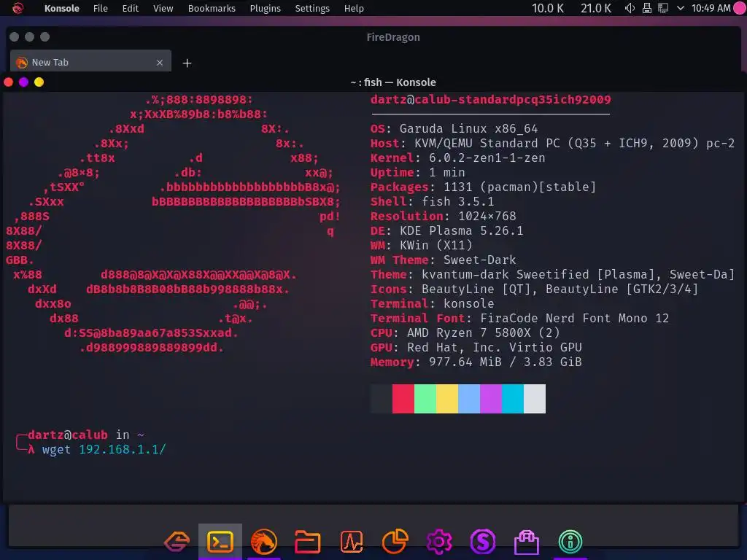Screen dimensions: 747x560
Task: Open the printer/device tray icon
Action: coord(646,8)
